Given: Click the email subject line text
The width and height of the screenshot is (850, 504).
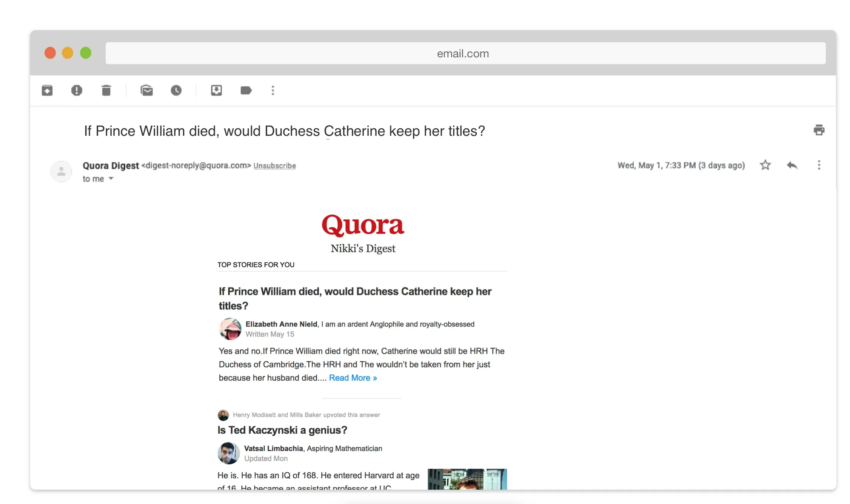Looking at the screenshot, I should [x=284, y=131].
